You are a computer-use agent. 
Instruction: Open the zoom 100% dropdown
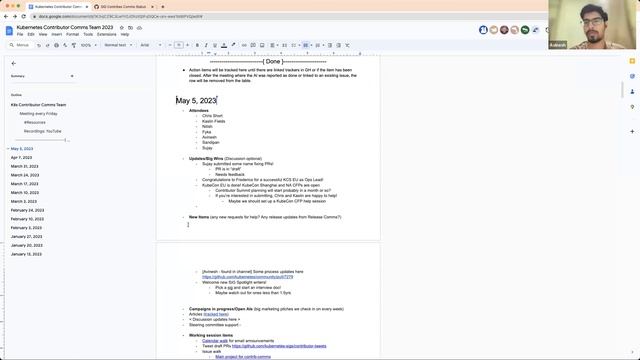tap(89, 45)
